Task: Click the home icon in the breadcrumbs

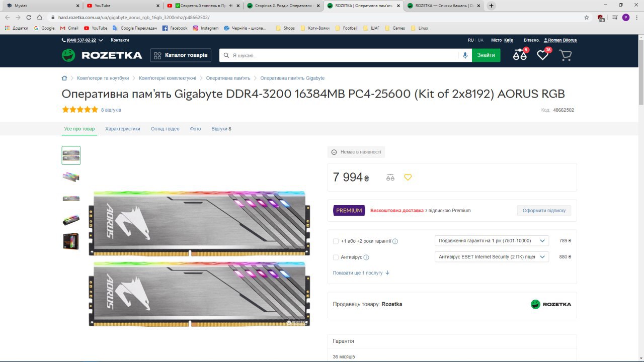Action: [64, 78]
